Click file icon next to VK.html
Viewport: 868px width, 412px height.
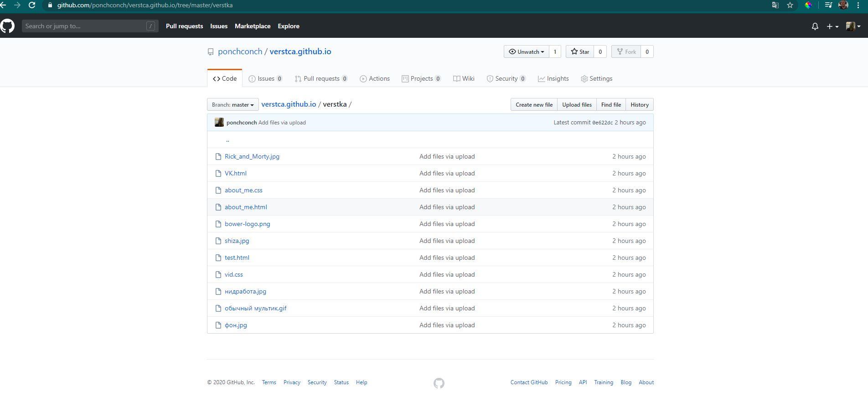[x=218, y=174]
